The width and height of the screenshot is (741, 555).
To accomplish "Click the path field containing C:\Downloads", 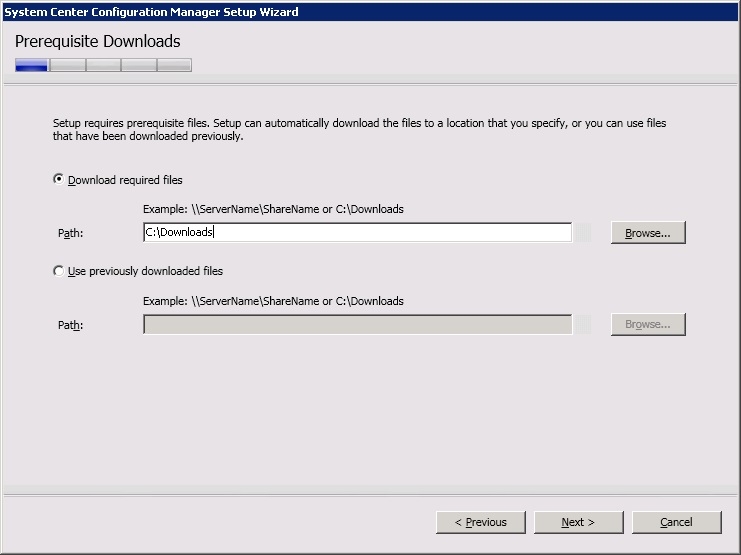I will tap(357, 233).
